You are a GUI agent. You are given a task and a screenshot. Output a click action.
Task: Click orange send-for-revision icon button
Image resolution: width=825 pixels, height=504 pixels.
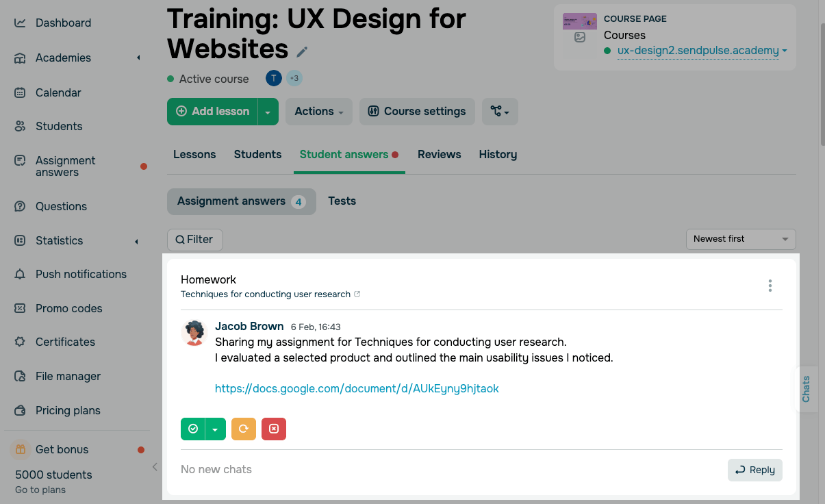pyautogui.click(x=244, y=429)
